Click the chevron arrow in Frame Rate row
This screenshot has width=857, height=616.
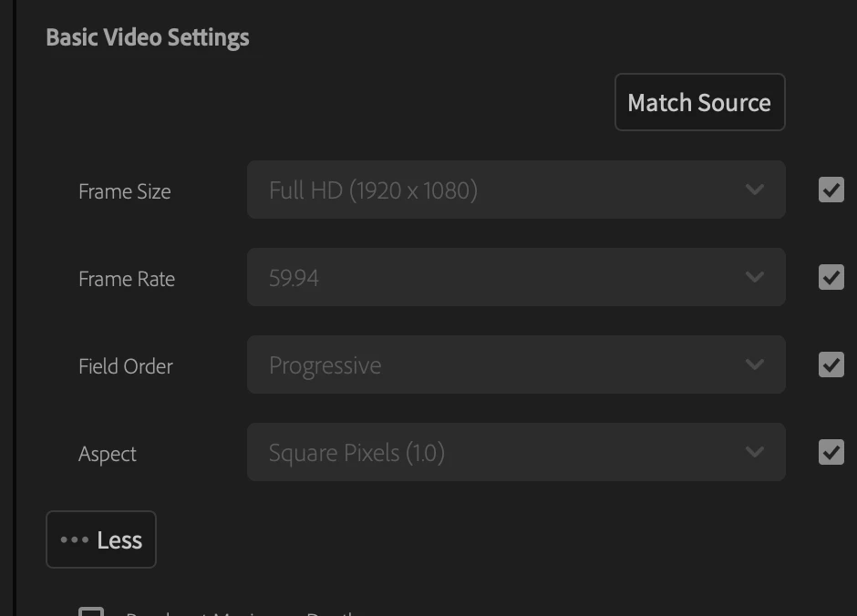pos(754,277)
